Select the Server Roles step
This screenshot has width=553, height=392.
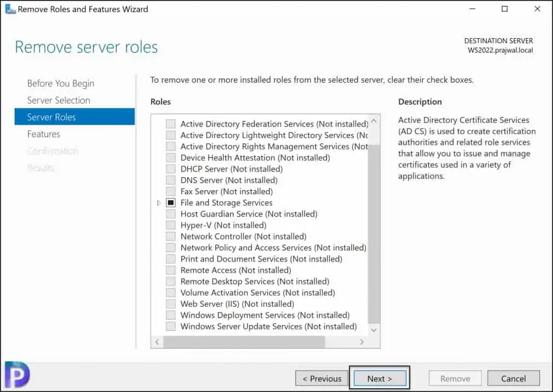75,117
